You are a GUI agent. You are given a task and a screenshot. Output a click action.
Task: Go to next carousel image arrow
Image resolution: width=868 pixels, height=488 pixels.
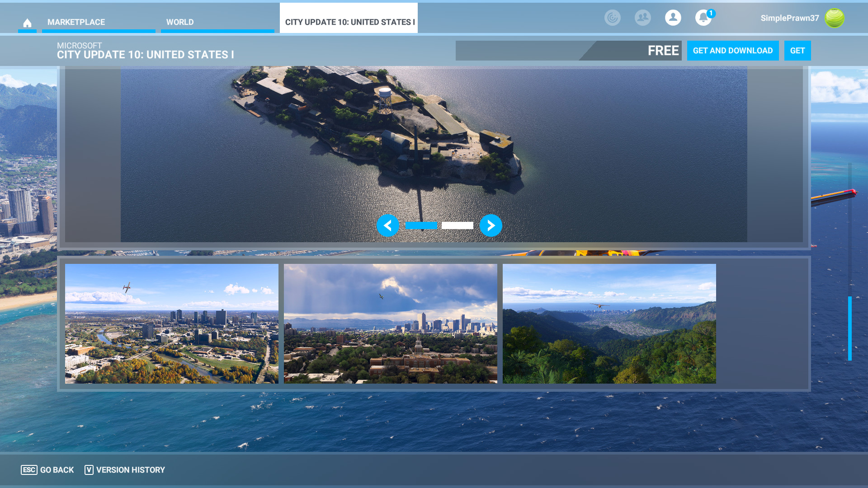pos(491,225)
